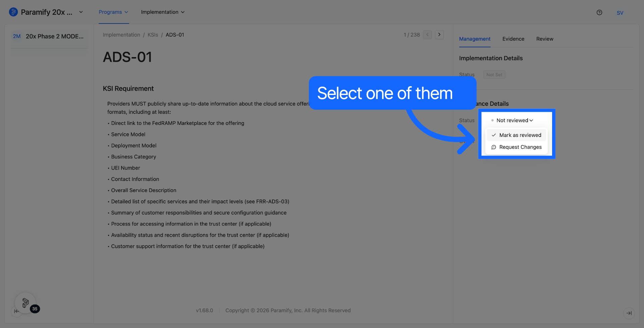644x328 pixels.
Task: Click Availability status and recent disruptions item
Action: point(200,235)
